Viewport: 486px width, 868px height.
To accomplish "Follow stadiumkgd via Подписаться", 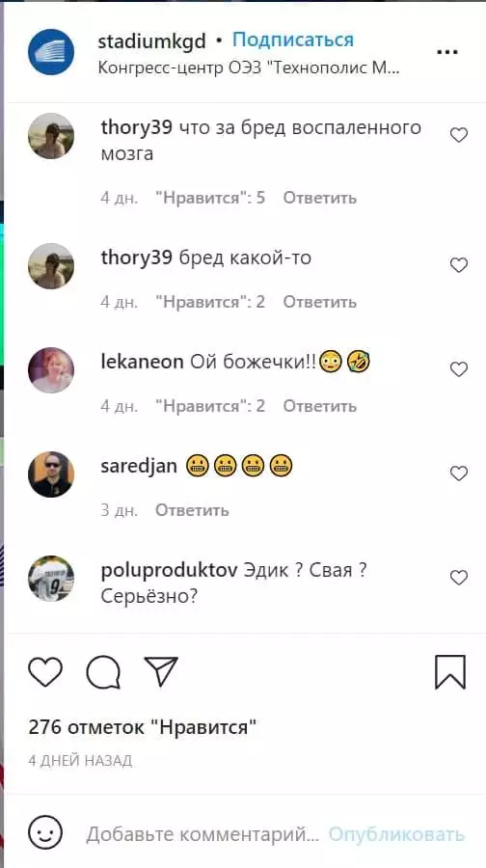I will pos(293,41).
